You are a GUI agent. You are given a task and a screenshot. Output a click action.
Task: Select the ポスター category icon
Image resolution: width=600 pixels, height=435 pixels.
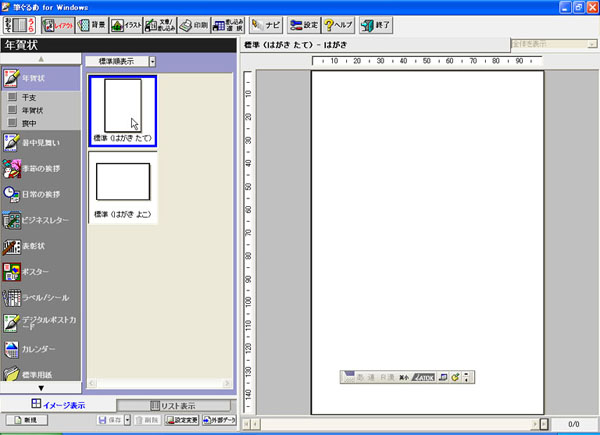[x=12, y=271]
